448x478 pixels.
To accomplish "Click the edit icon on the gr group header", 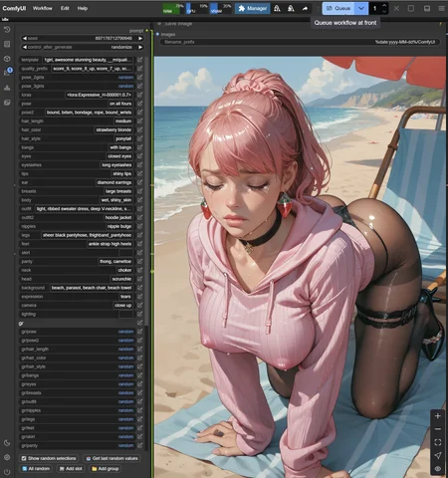I will tap(140, 323).
